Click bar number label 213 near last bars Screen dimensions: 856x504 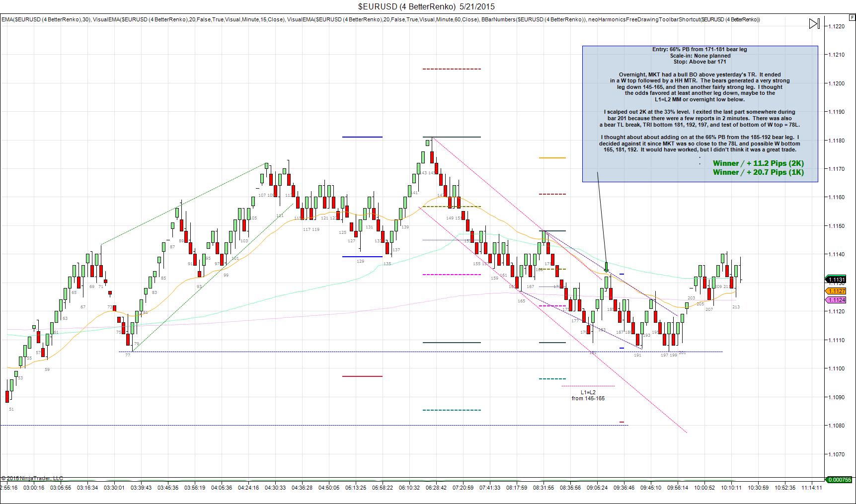(736, 307)
